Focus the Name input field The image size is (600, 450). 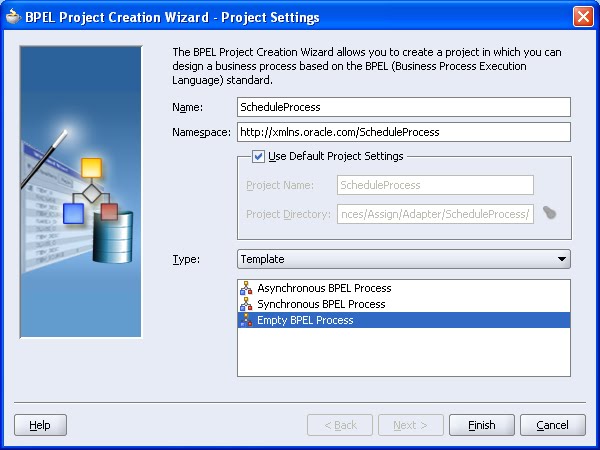pos(404,107)
